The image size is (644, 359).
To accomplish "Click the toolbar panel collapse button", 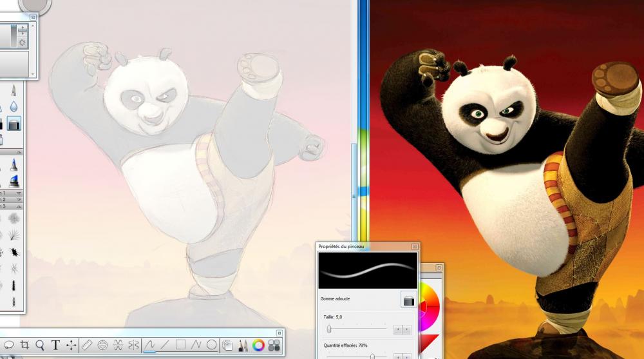I will point(279,333).
